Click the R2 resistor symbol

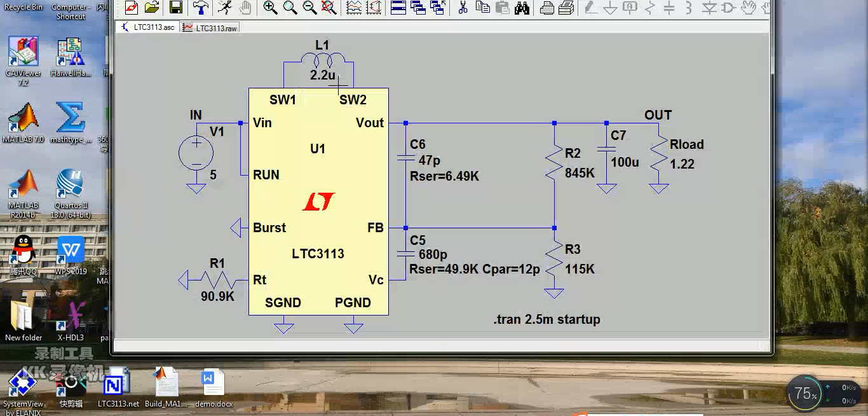pyautogui.click(x=555, y=161)
